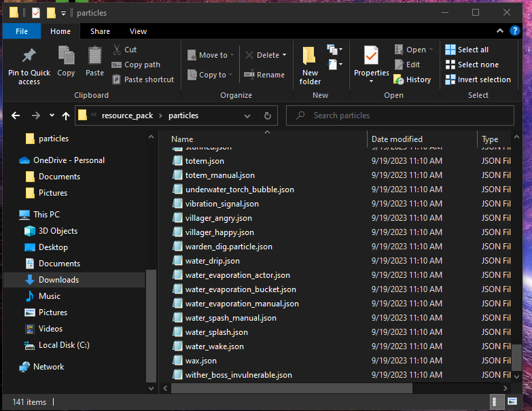Open the View ribbon tab

(x=138, y=31)
